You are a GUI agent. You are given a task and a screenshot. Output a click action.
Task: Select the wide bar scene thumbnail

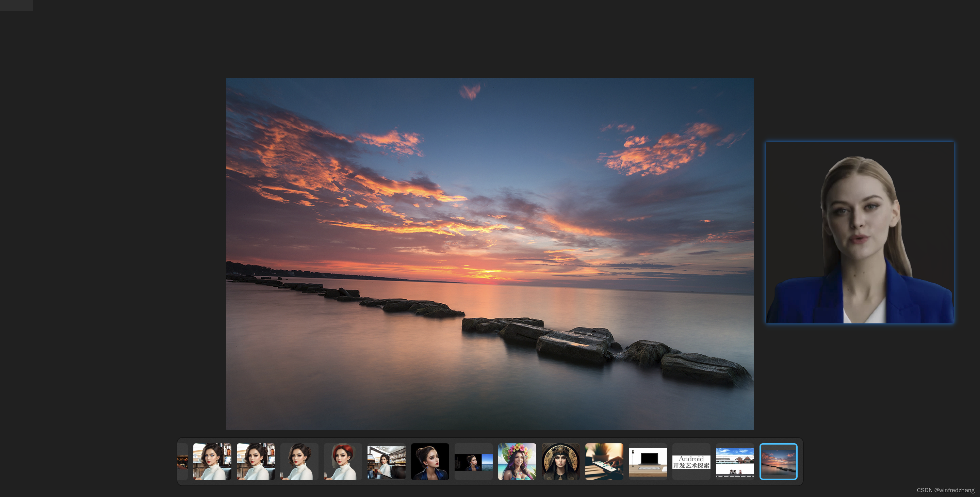386,462
